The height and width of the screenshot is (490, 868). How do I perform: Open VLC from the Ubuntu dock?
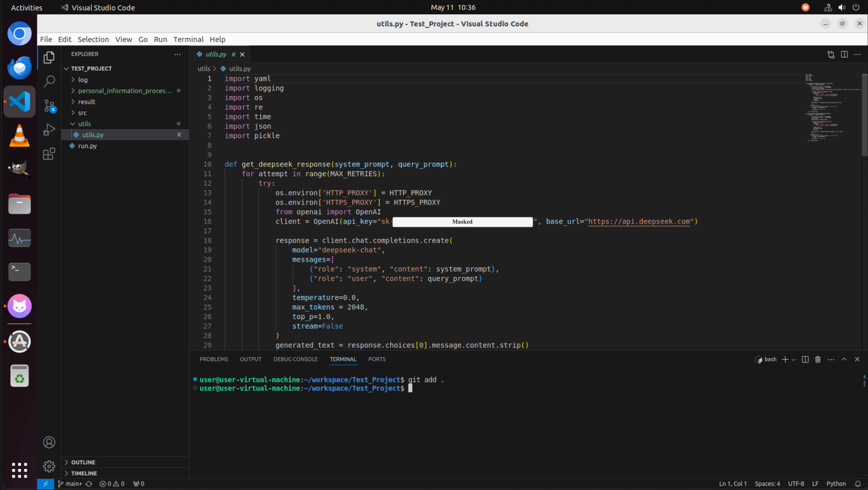pyautogui.click(x=20, y=136)
